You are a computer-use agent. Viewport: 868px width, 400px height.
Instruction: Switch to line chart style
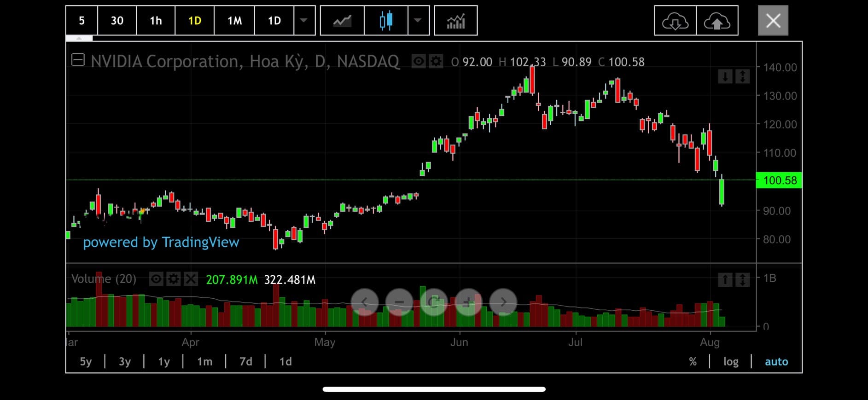(342, 21)
